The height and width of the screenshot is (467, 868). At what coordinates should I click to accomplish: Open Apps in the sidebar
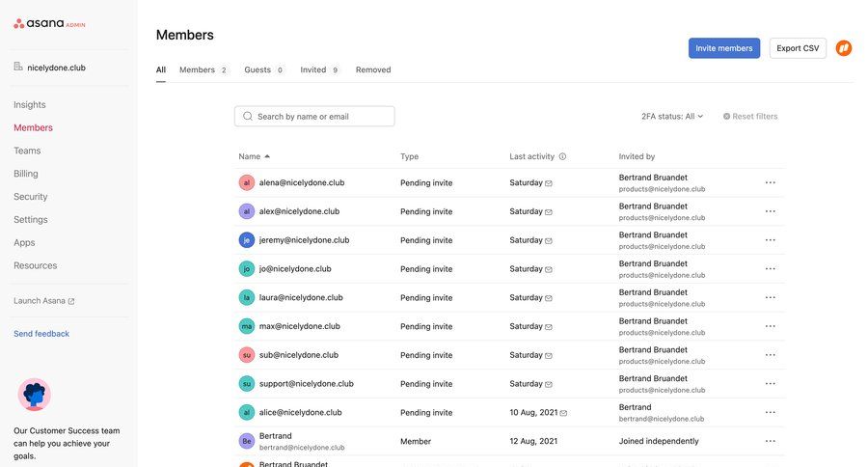point(24,242)
